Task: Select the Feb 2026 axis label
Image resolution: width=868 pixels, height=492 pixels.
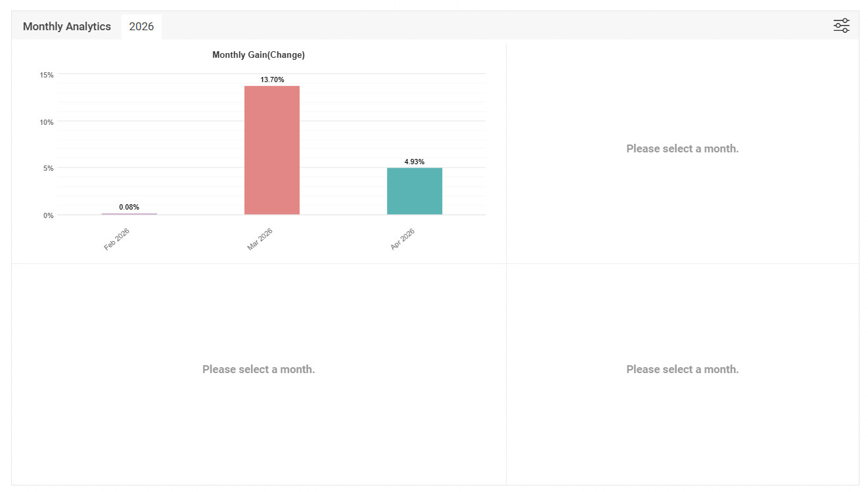Action: click(117, 239)
